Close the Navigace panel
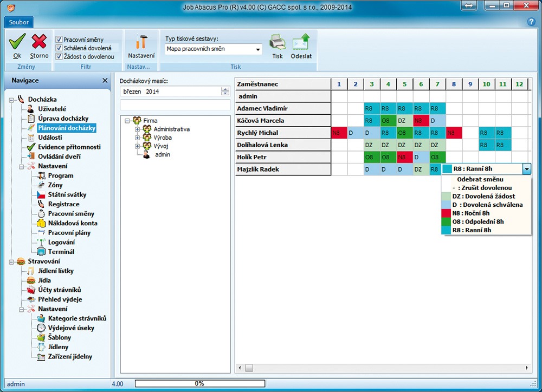Screen dimensions: 542x392 (105, 81)
